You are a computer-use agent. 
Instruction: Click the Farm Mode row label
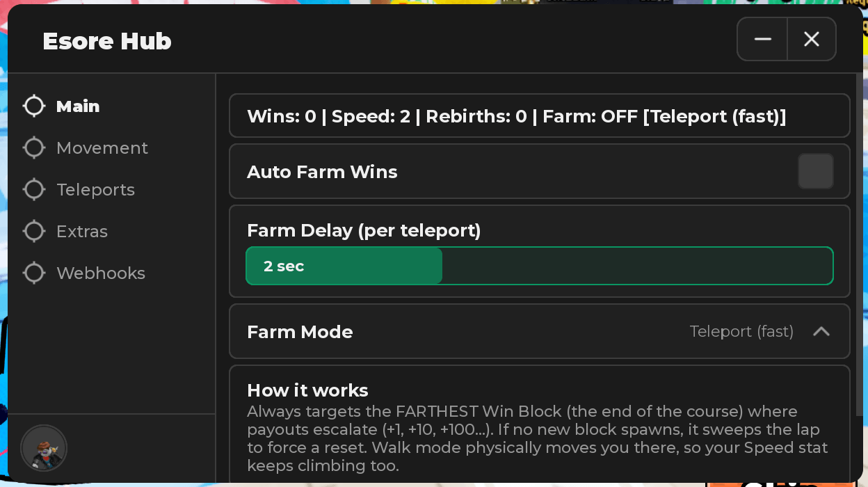pyautogui.click(x=300, y=332)
